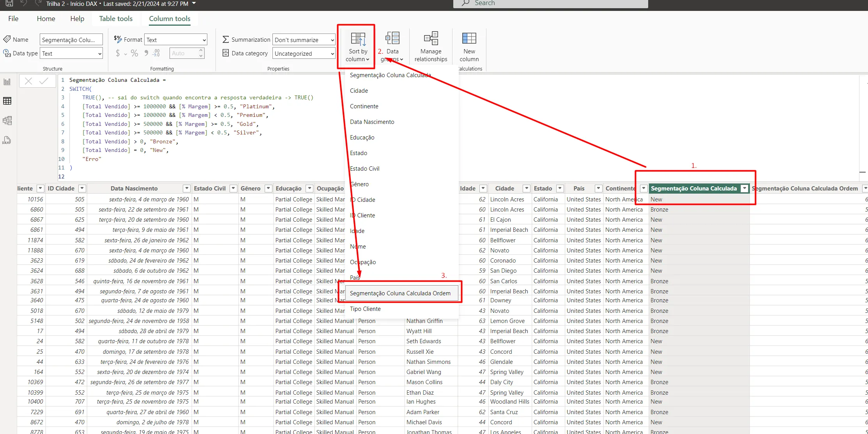Viewport: 868px width, 434px height.
Task: Click the Name input field
Action: [71, 40]
